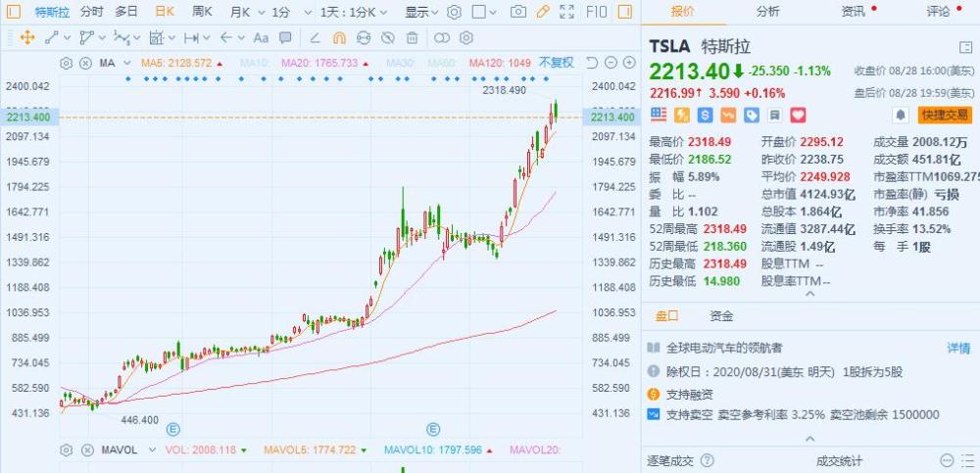The height and width of the screenshot is (473, 980).
Task: Open 详情 company details link
Action: coord(958,348)
